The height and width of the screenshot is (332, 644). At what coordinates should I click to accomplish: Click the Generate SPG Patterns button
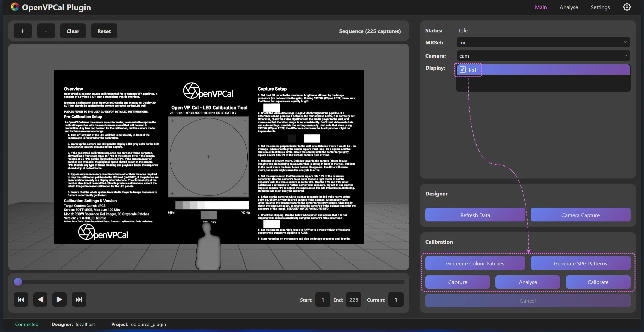tap(580, 263)
